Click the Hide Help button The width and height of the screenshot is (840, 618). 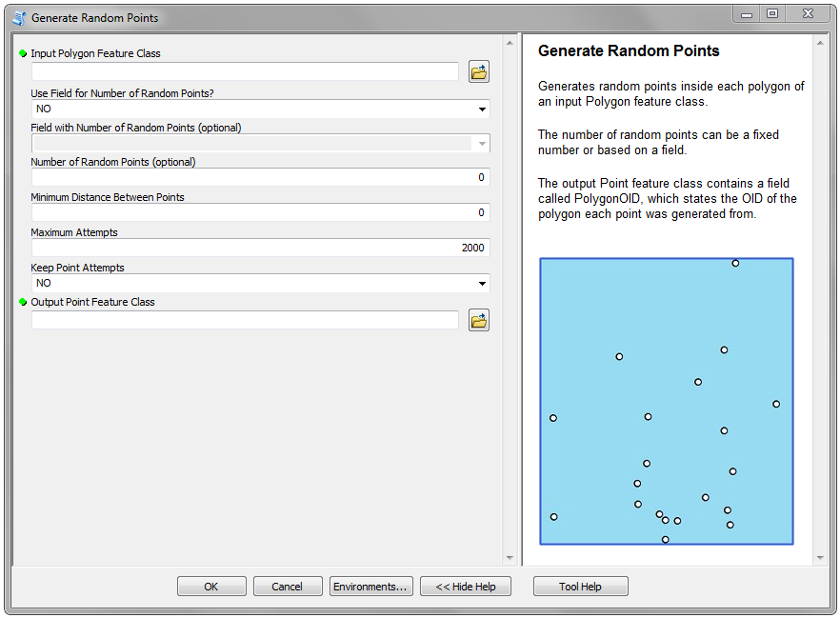pyautogui.click(x=466, y=587)
